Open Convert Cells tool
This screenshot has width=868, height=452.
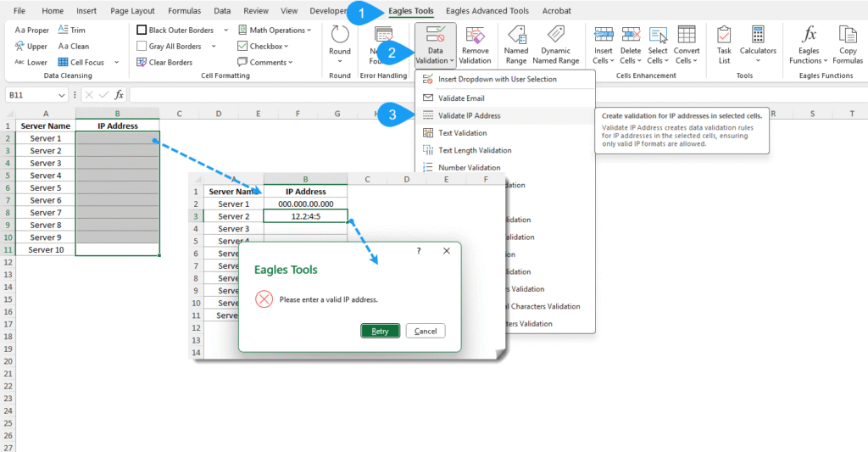click(x=687, y=46)
